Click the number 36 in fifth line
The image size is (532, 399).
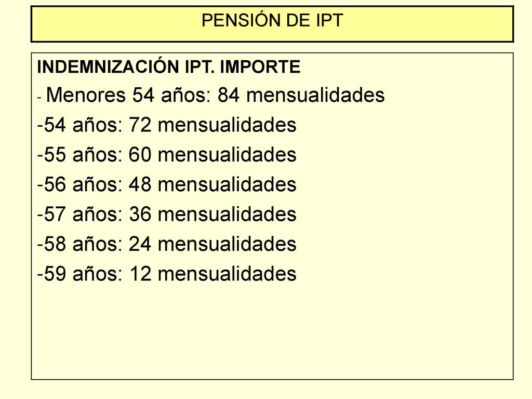click(140, 215)
